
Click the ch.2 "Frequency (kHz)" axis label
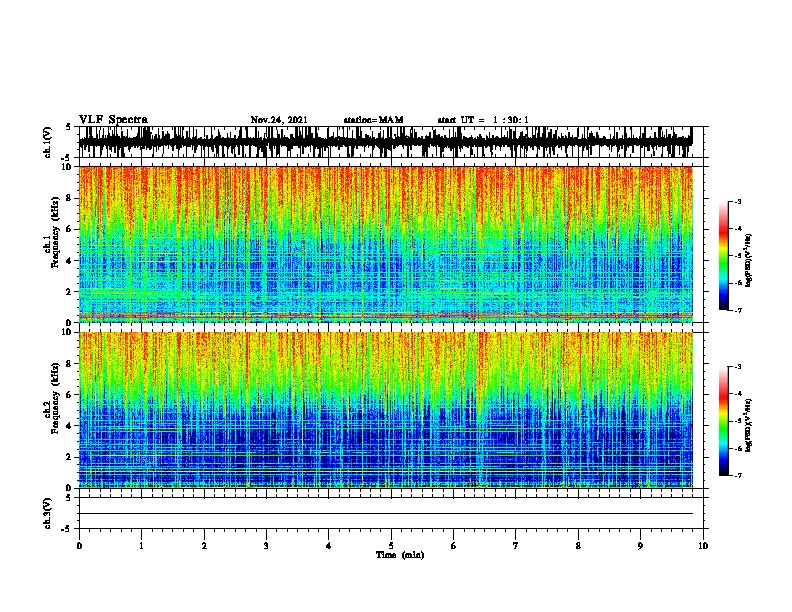pyautogui.click(x=56, y=398)
